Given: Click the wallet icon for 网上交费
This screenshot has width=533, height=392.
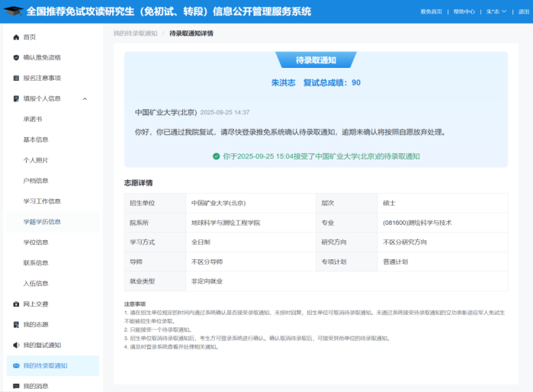Looking at the screenshot, I should tap(16, 304).
